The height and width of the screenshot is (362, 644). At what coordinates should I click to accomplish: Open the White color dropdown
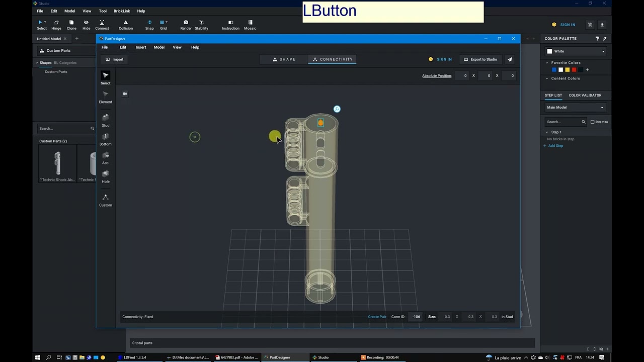576,51
